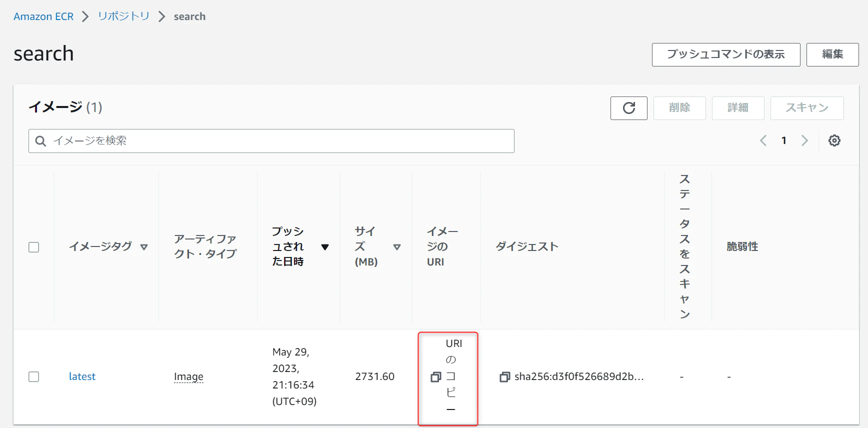Open the リポジトリ breadcrumb link

click(123, 16)
